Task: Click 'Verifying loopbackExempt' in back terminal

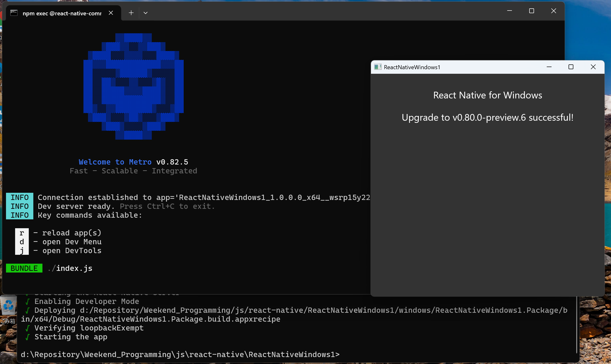Action: (89, 328)
